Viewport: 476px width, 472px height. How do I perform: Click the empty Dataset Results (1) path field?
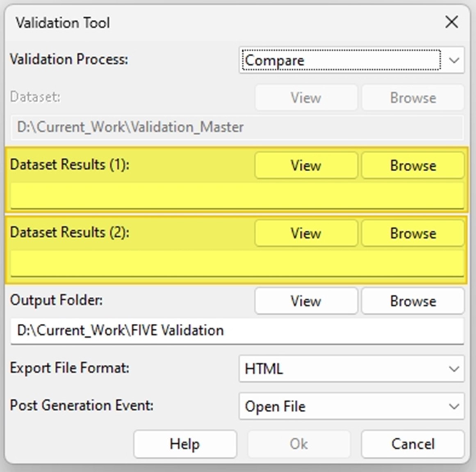pyautogui.click(x=238, y=194)
